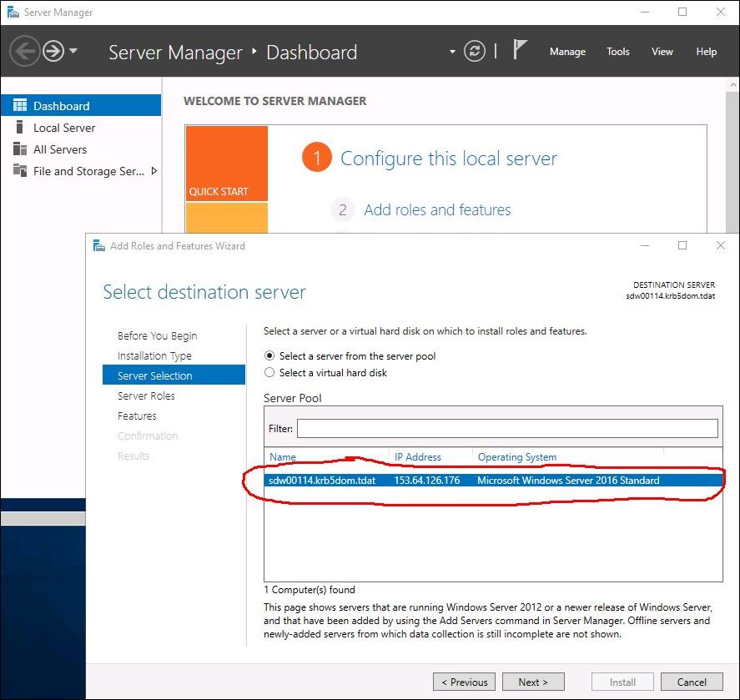The width and height of the screenshot is (740, 700).
Task: Select the Server Selection wizard step
Action: (174, 375)
